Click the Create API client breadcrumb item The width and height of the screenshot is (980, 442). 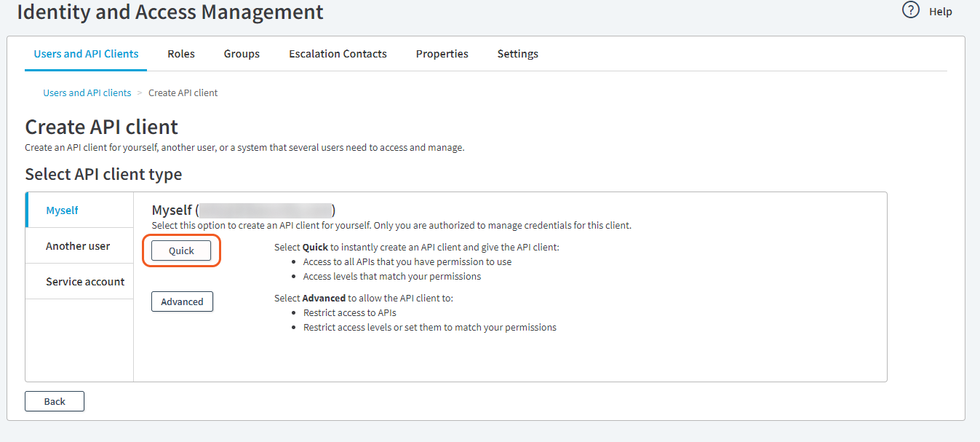coord(183,93)
